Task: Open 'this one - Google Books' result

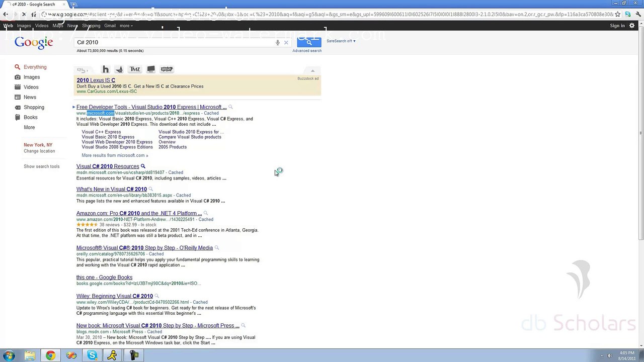Action: point(104,278)
